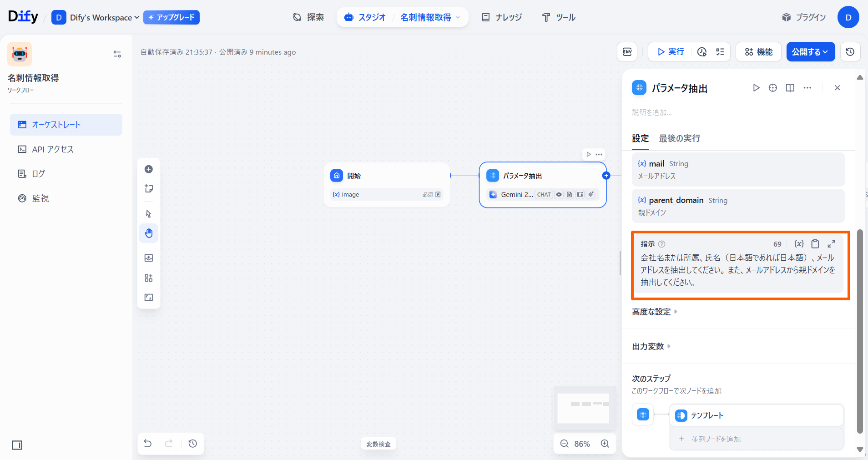The height and width of the screenshot is (460, 868).
Task: Toggle the sidebar collapse button
Action: [17, 445]
